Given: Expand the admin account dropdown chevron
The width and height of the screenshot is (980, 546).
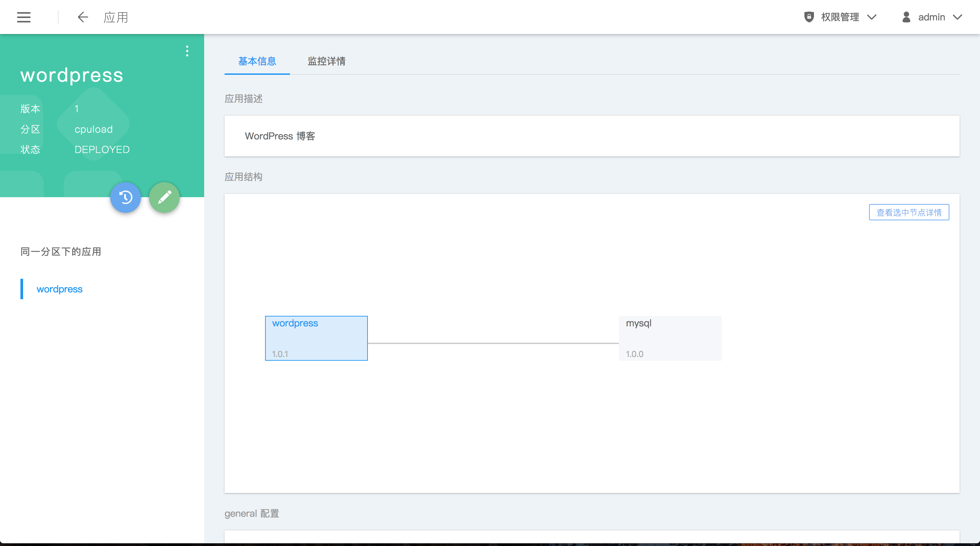Looking at the screenshot, I should (958, 17).
